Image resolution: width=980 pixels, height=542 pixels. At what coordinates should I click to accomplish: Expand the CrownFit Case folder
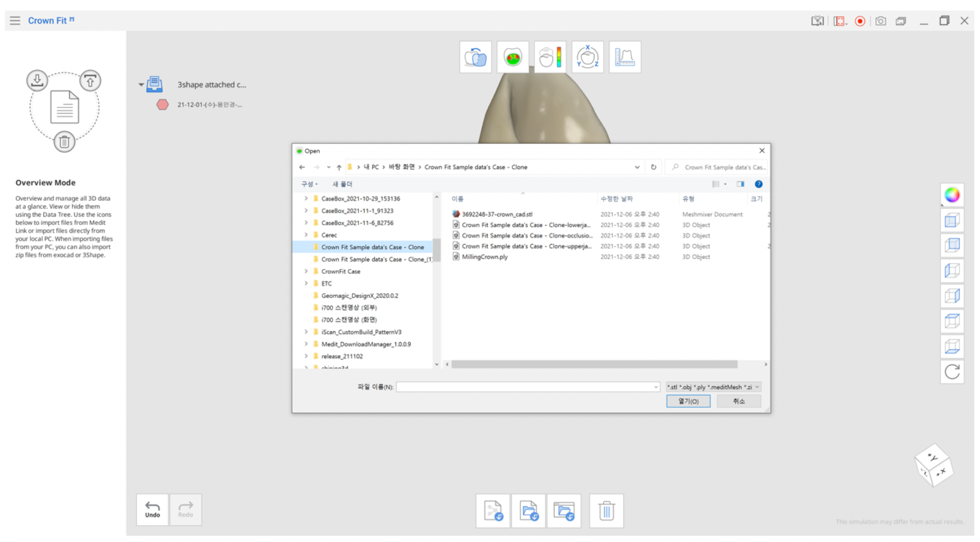pyautogui.click(x=306, y=271)
